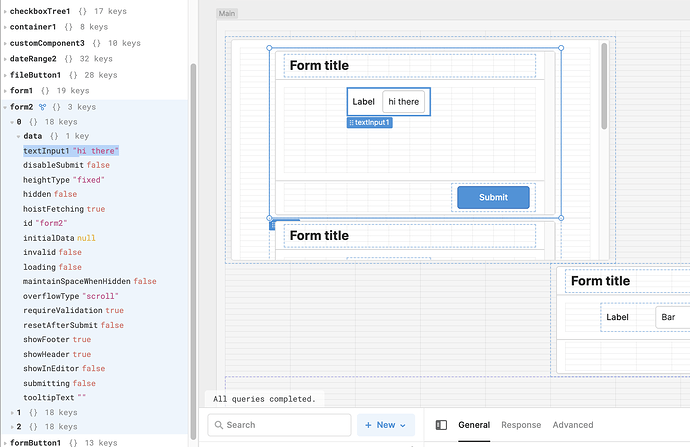Expand the formButton1 tree node

click(x=5, y=443)
